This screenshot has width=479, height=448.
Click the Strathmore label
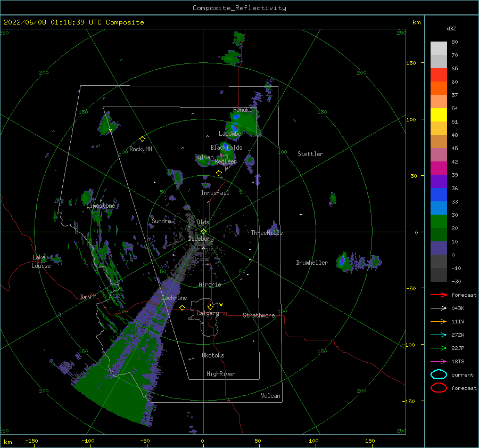(259, 315)
